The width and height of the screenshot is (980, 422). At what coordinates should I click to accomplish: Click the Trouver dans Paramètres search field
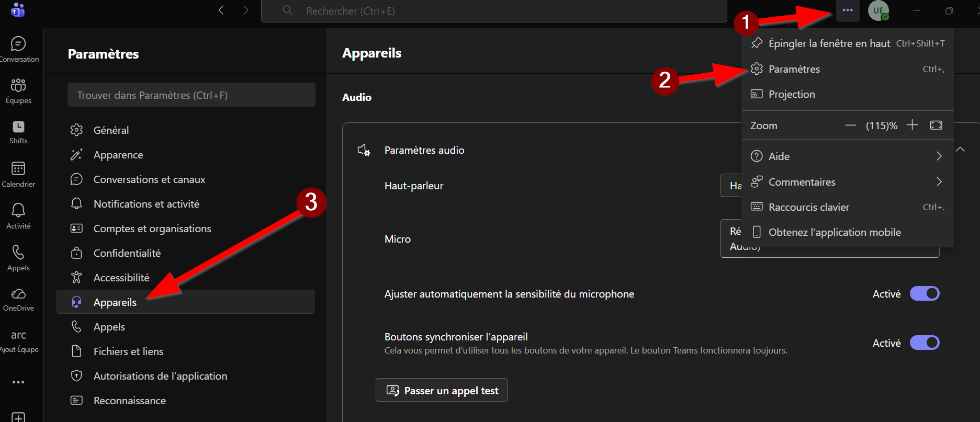(191, 95)
